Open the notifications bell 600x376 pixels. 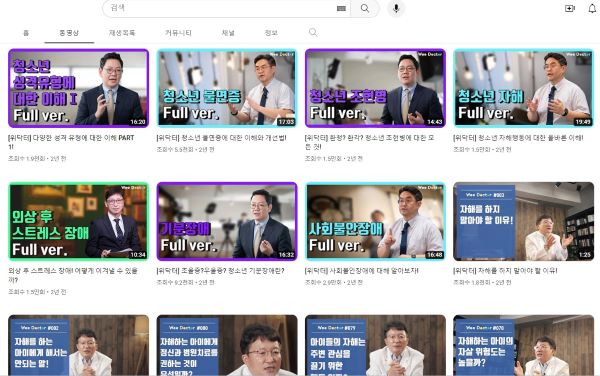click(592, 8)
